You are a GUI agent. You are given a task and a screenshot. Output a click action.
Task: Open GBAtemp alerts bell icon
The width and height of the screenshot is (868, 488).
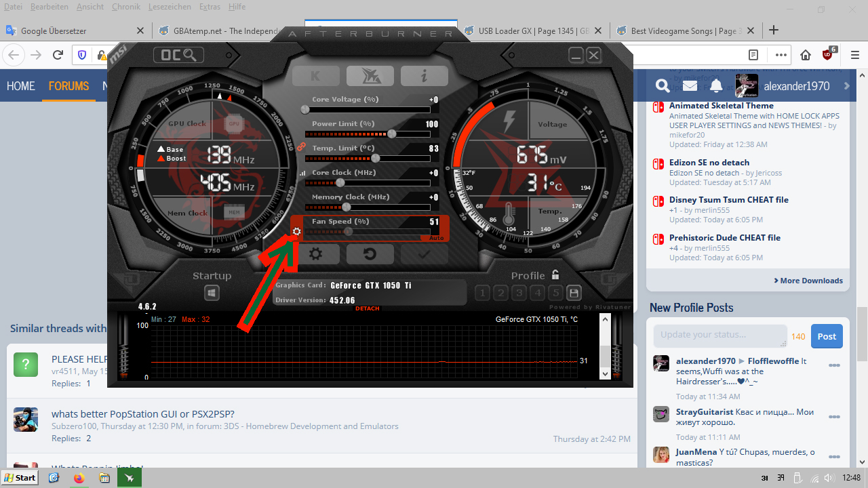pos(717,86)
